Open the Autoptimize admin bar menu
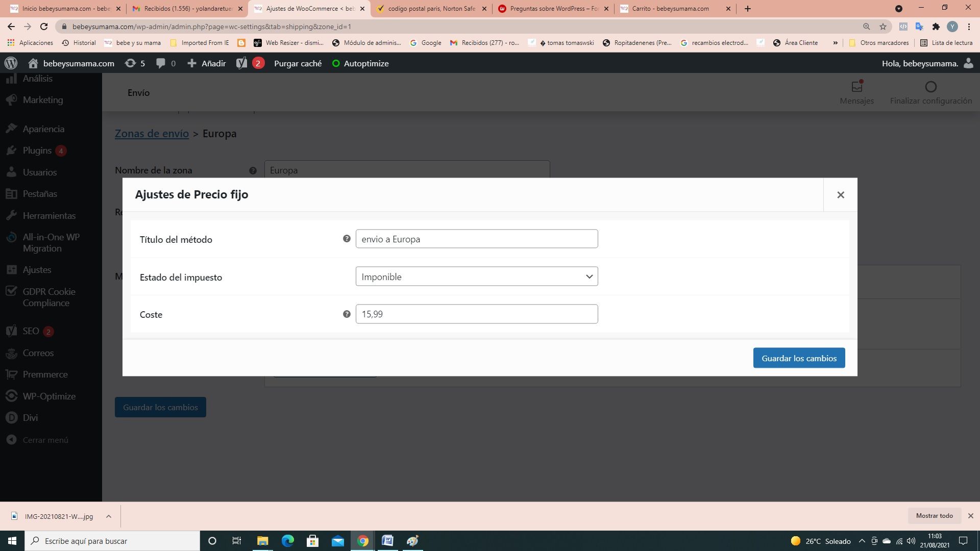This screenshot has width=980, height=551. [360, 63]
